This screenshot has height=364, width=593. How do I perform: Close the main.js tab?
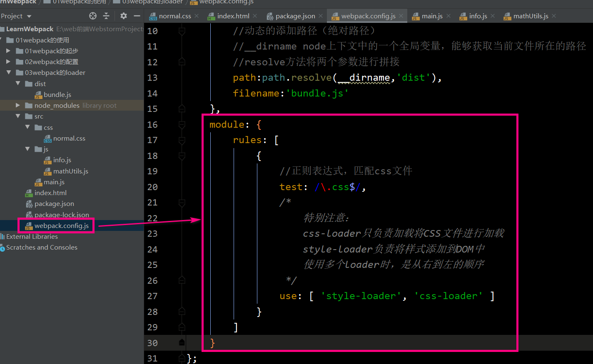click(x=448, y=16)
